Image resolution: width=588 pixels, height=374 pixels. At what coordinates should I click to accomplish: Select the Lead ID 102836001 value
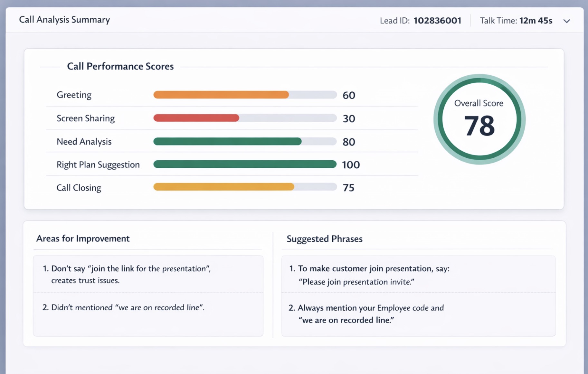point(437,20)
